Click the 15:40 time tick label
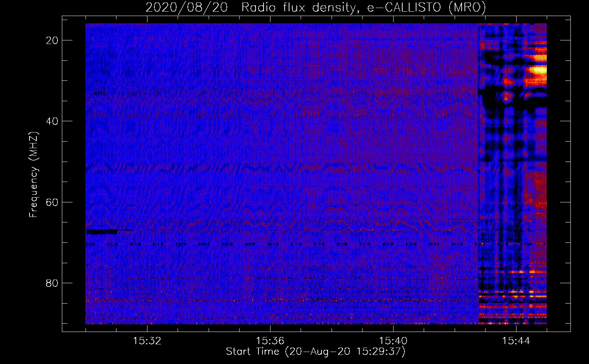The width and height of the screenshot is (589, 364). [x=393, y=341]
